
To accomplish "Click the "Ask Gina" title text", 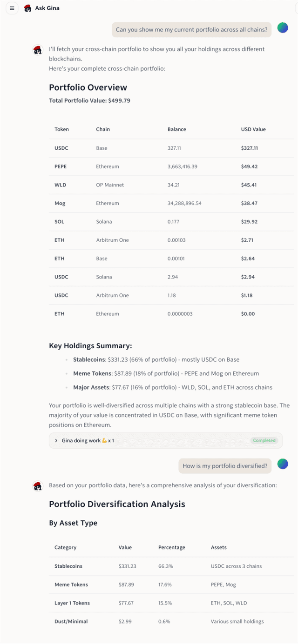I will 47,8.
